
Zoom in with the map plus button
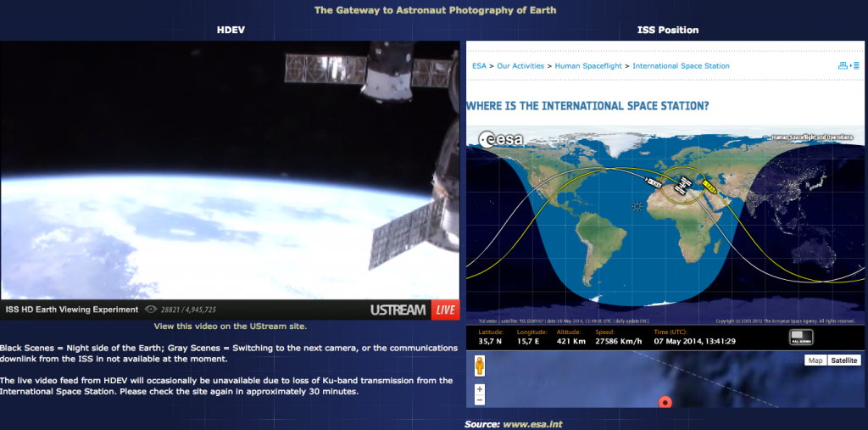[480, 389]
